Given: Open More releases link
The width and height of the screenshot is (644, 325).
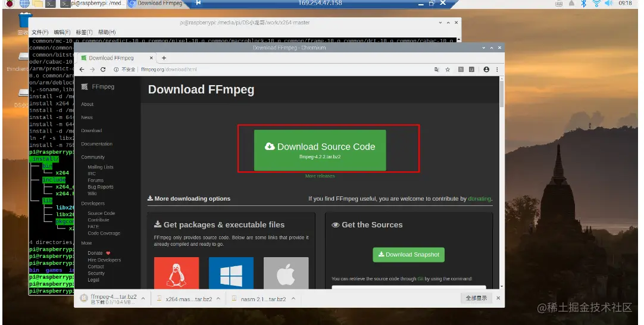Looking at the screenshot, I should click(320, 176).
